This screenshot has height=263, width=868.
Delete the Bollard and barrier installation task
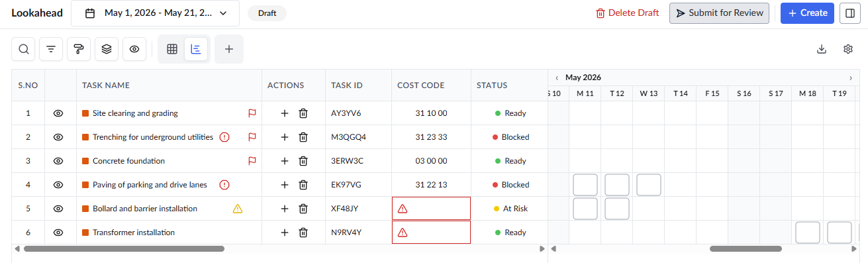303,209
